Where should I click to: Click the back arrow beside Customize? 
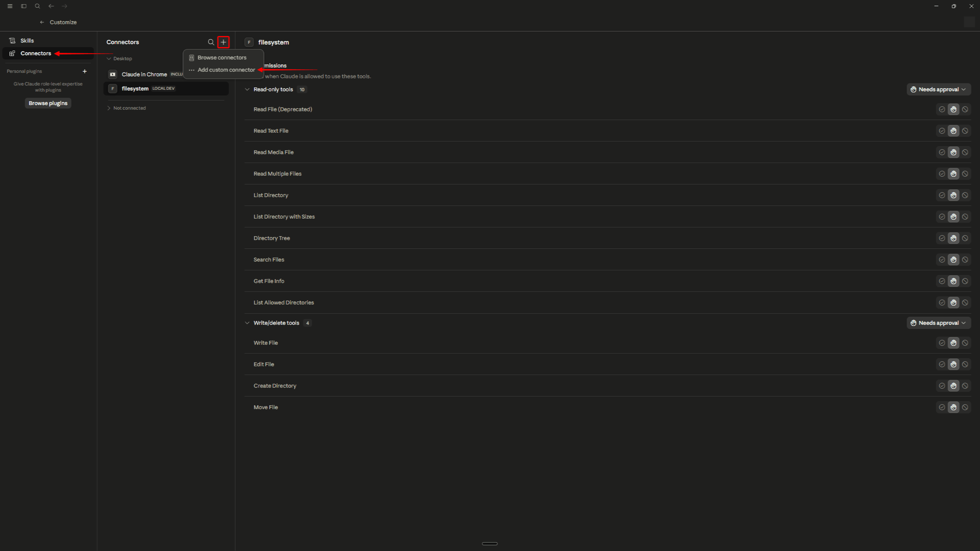click(x=42, y=22)
